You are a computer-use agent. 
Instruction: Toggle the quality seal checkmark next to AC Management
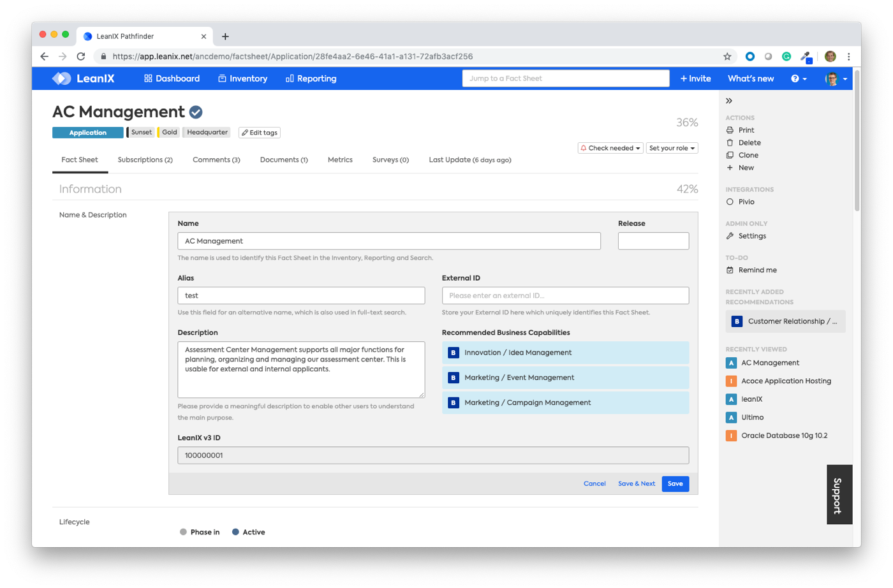pos(196,111)
